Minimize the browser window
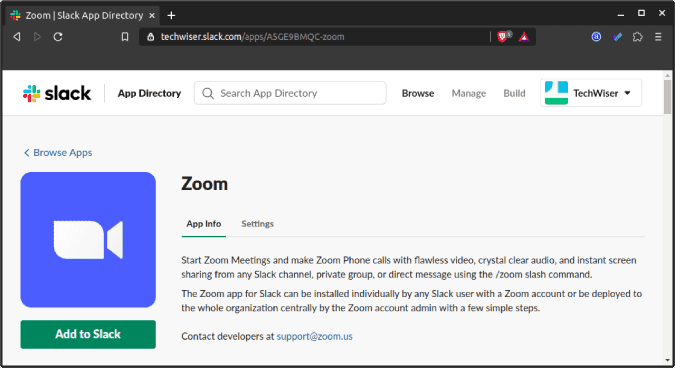 tap(621, 14)
